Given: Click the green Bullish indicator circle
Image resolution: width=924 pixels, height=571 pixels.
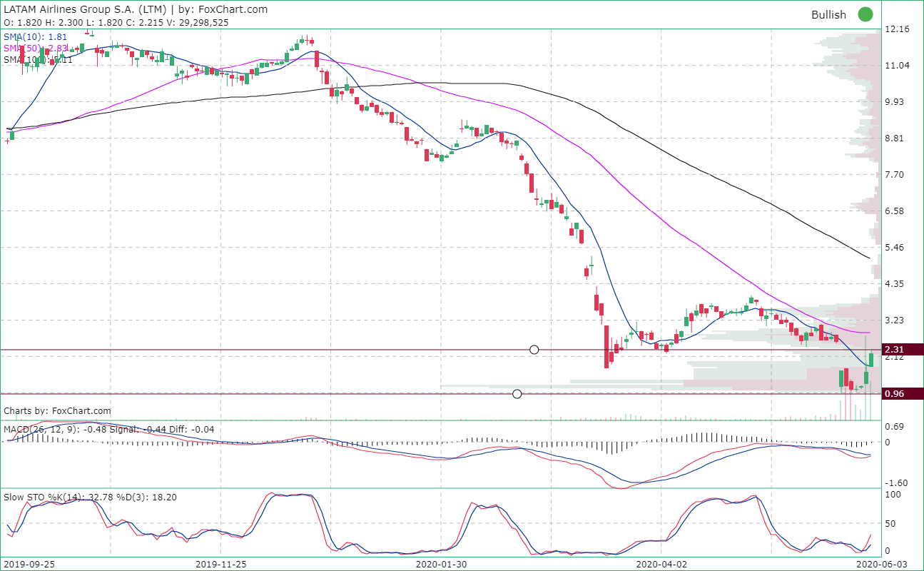Looking at the screenshot, I should [865, 14].
